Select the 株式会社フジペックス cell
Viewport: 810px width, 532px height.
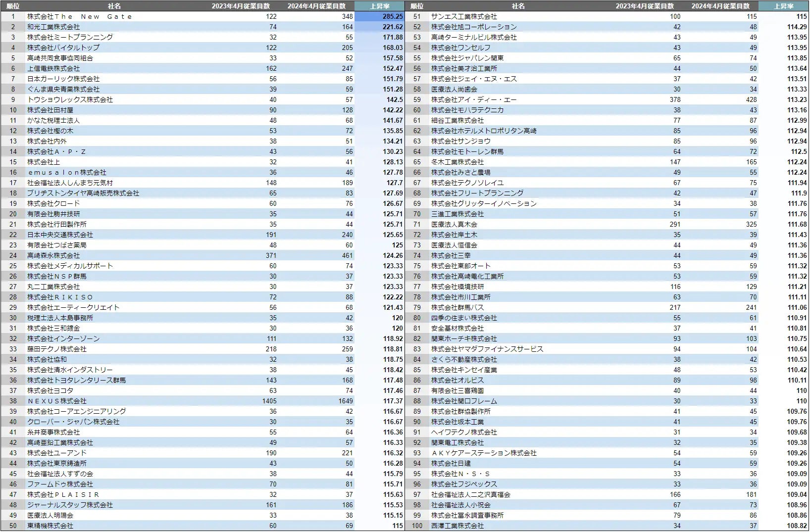tap(464, 484)
